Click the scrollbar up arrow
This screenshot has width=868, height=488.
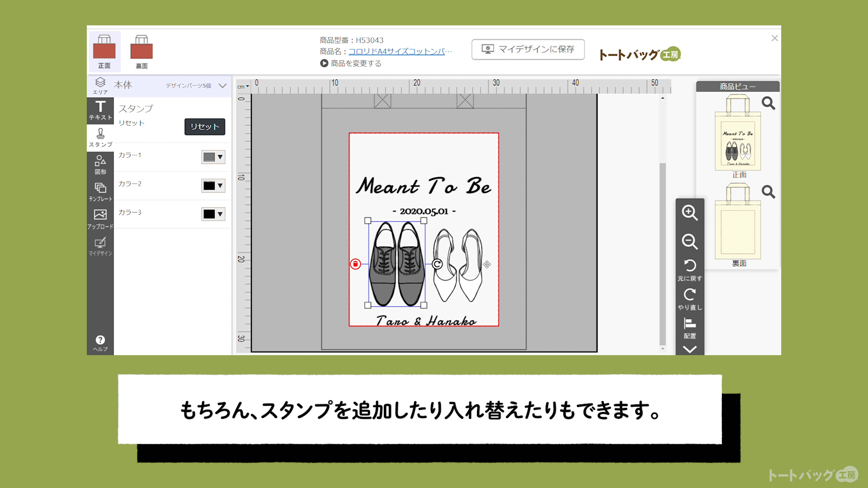tap(663, 98)
